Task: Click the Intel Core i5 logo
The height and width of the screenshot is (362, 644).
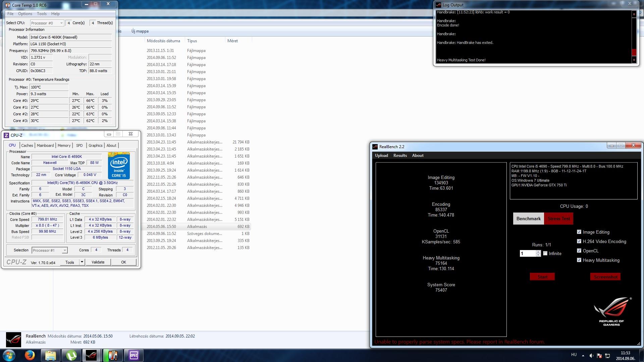Action: tap(119, 166)
